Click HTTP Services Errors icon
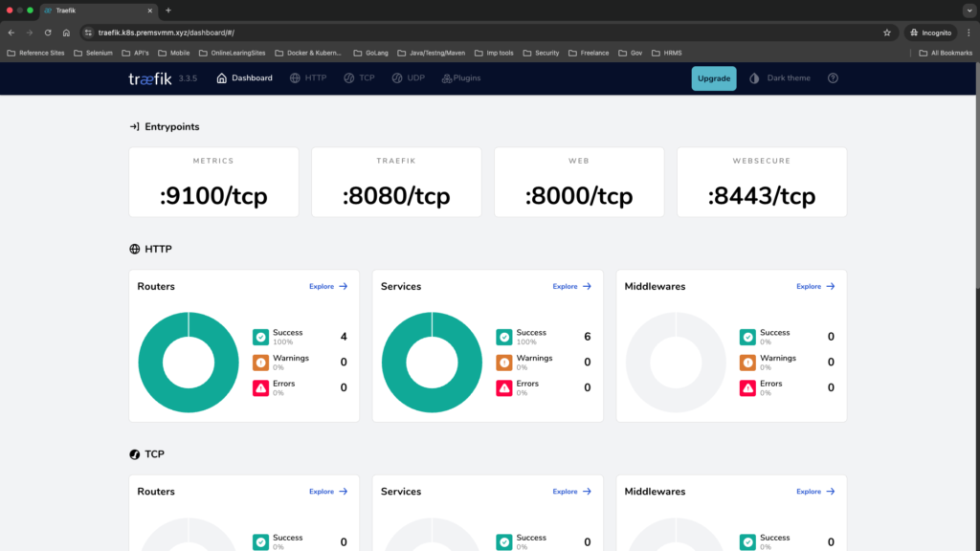Viewport: 980px width, 551px height. click(504, 388)
